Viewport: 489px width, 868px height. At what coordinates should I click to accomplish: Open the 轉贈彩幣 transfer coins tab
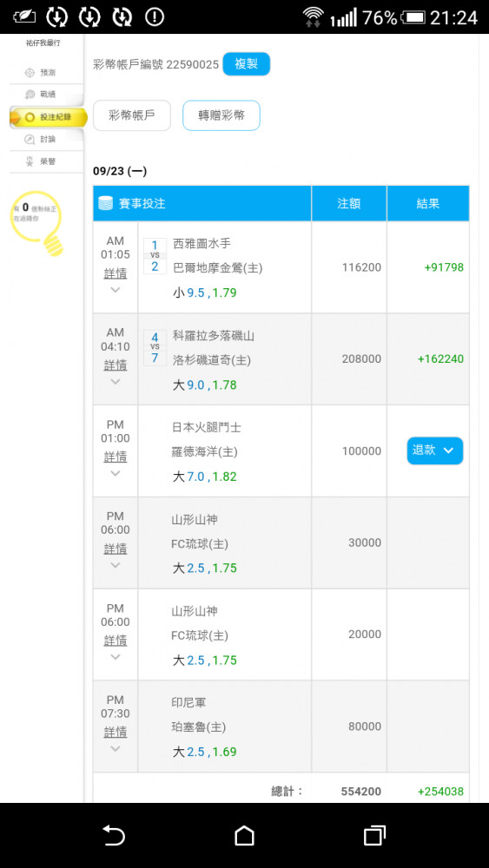pyautogui.click(x=221, y=115)
